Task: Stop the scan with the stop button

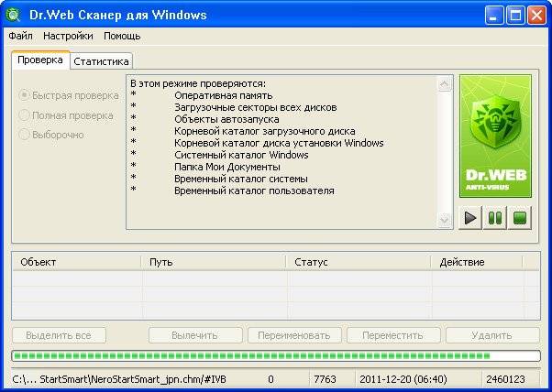Action: (519, 218)
